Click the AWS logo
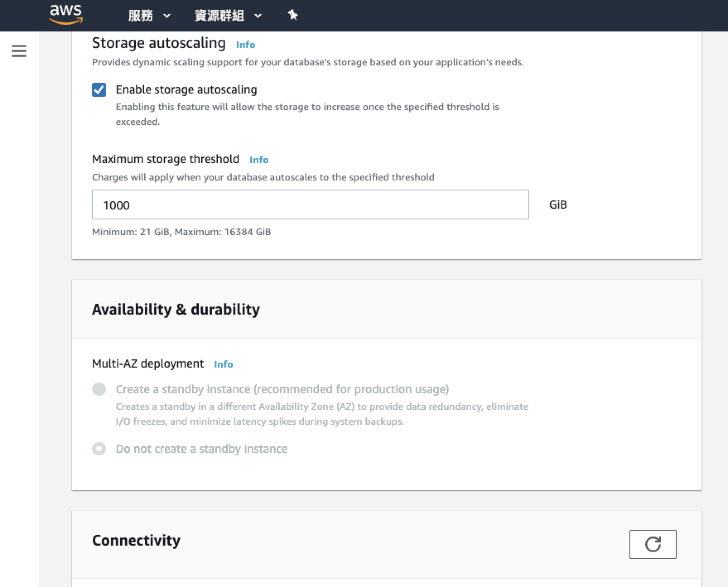 point(65,15)
